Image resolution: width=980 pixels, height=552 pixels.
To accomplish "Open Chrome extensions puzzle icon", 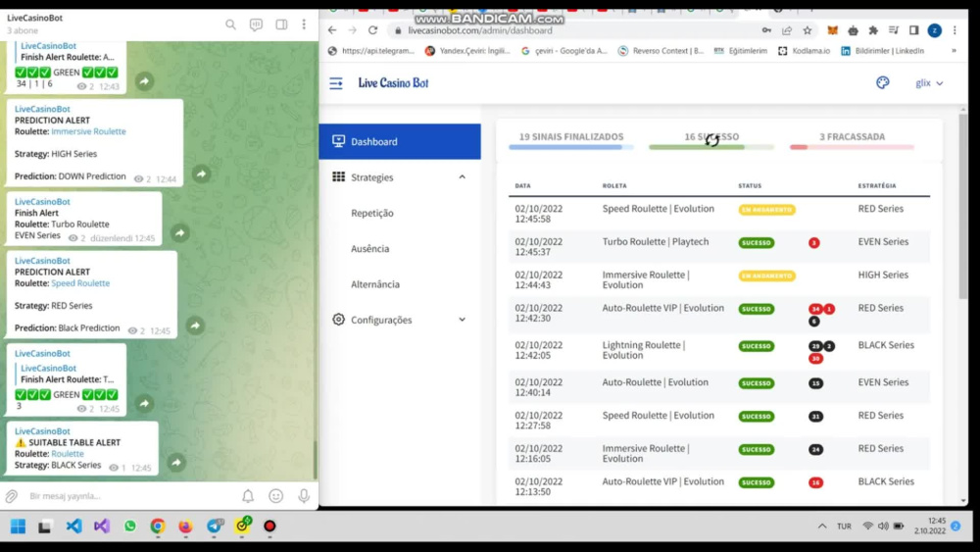I will 873,30.
